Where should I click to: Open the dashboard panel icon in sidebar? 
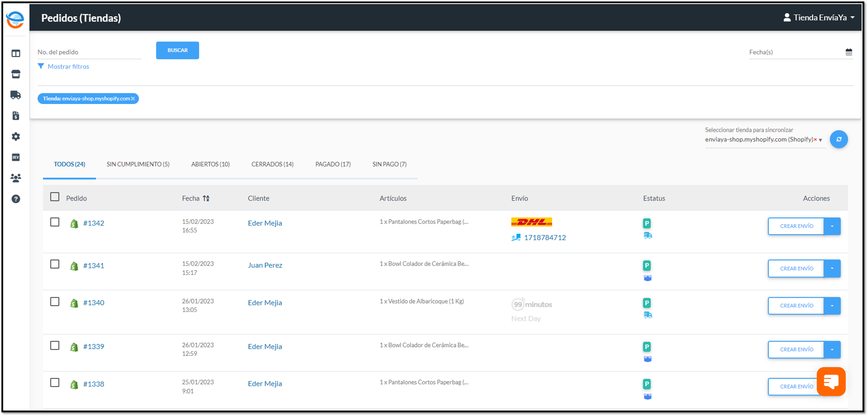coord(16,54)
